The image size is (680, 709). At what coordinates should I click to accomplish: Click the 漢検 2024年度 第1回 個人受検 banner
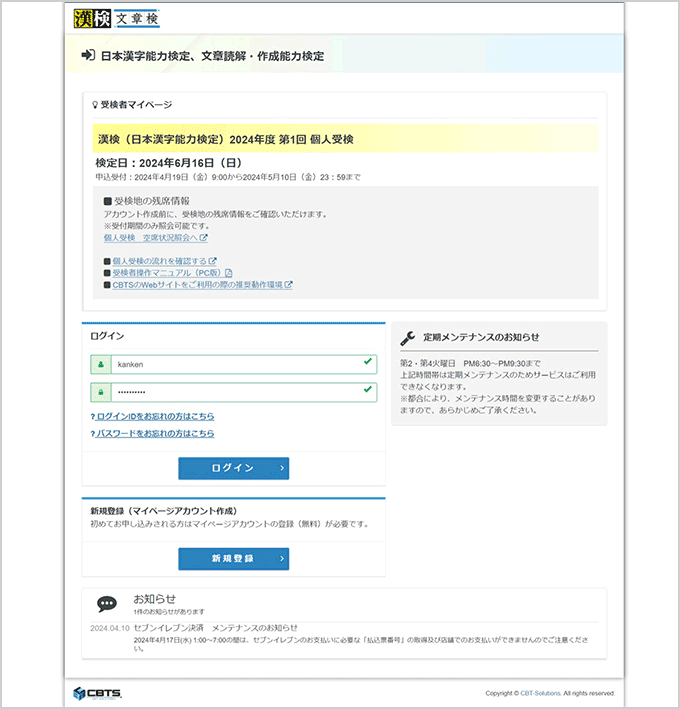[x=345, y=139]
